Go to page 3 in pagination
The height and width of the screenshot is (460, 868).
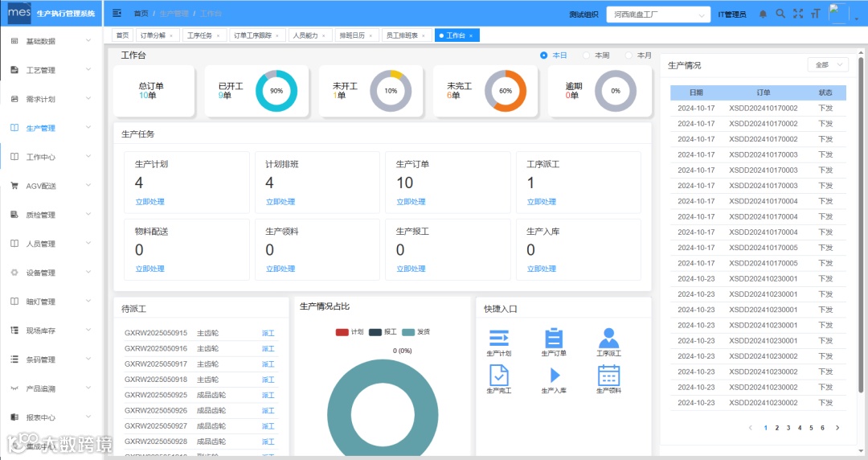coord(788,427)
